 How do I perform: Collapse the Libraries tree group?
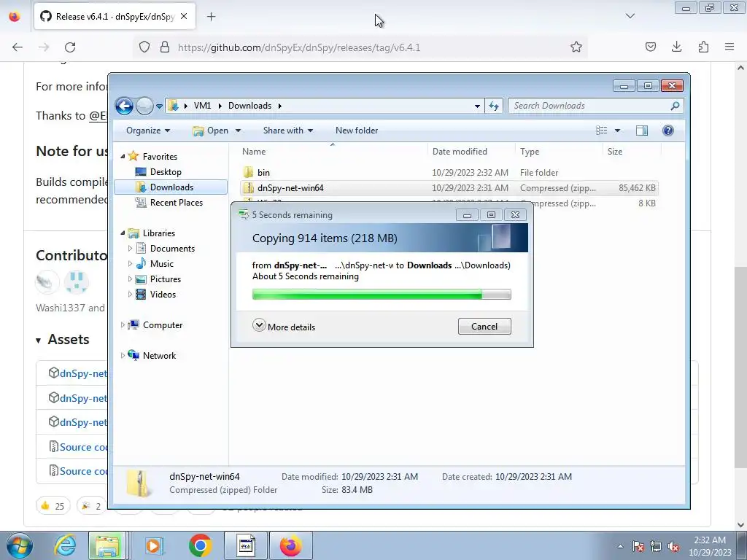tap(123, 233)
